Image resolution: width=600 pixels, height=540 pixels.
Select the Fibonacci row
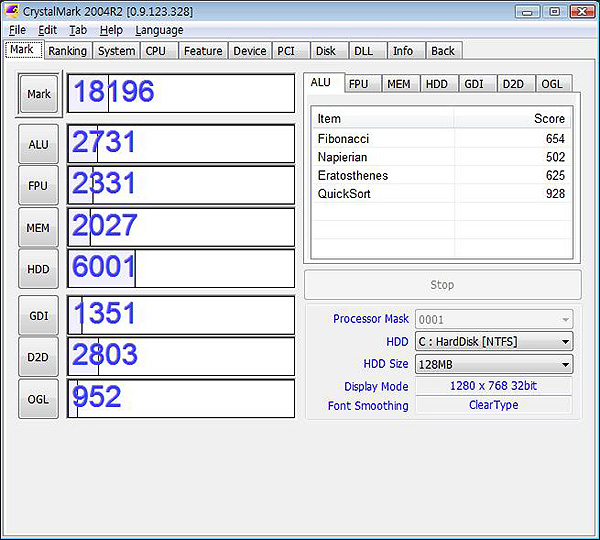coord(441,139)
